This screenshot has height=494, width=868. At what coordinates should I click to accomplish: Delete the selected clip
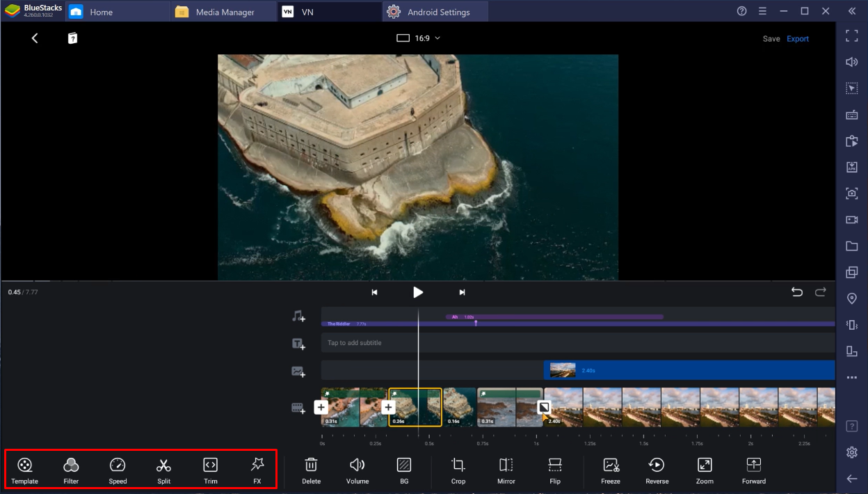[312, 470]
